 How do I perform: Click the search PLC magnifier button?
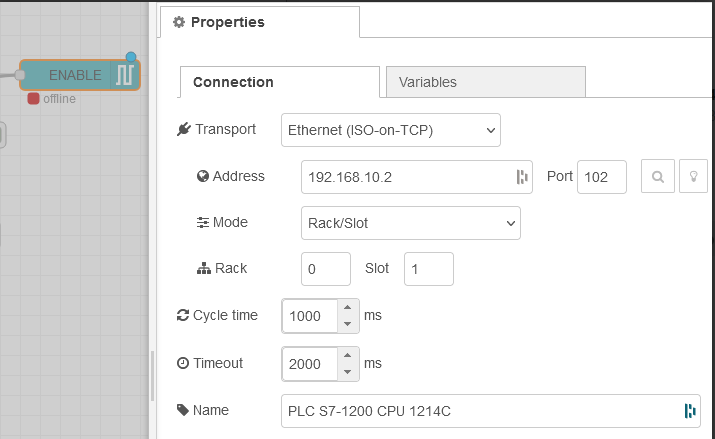[x=658, y=176]
